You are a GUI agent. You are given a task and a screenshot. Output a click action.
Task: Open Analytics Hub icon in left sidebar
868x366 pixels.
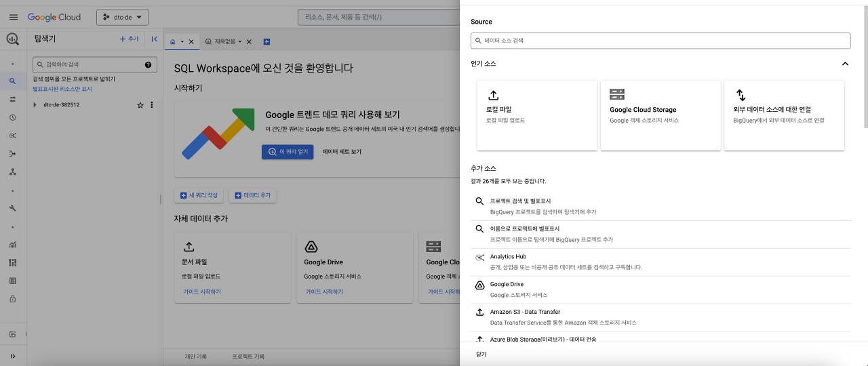point(13,136)
